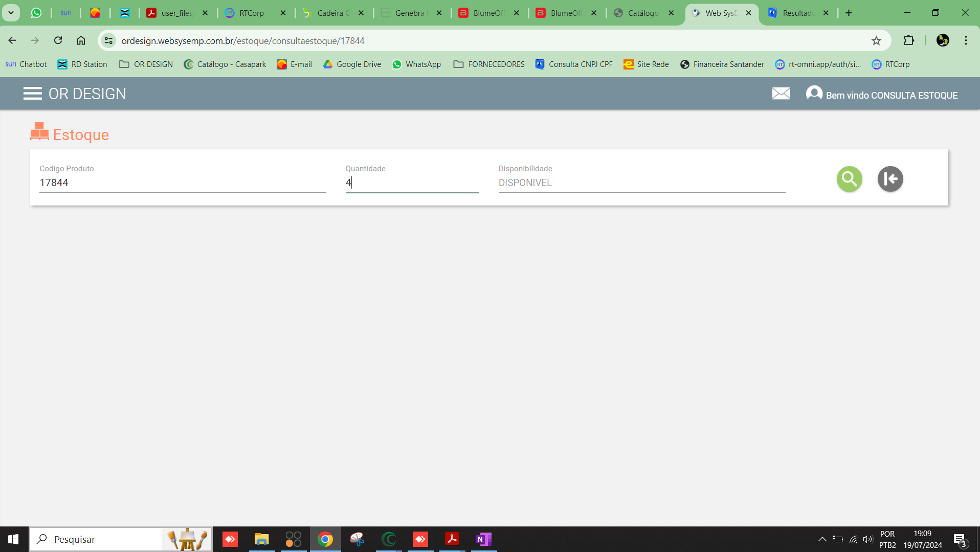The height and width of the screenshot is (552, 980).
Task: Open the hamburger menu beside OR DESIGN
Action: click(x=32, y=94)
